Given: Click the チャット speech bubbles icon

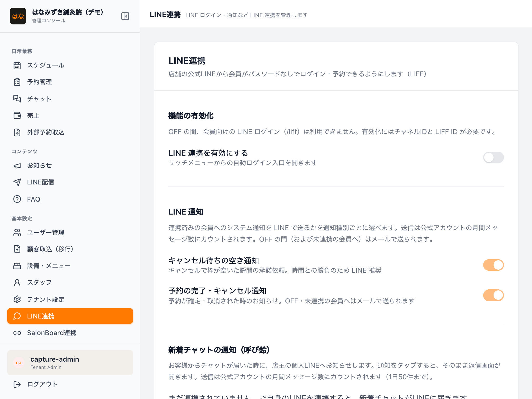Looking at the screenshot, I should (17, 99).
